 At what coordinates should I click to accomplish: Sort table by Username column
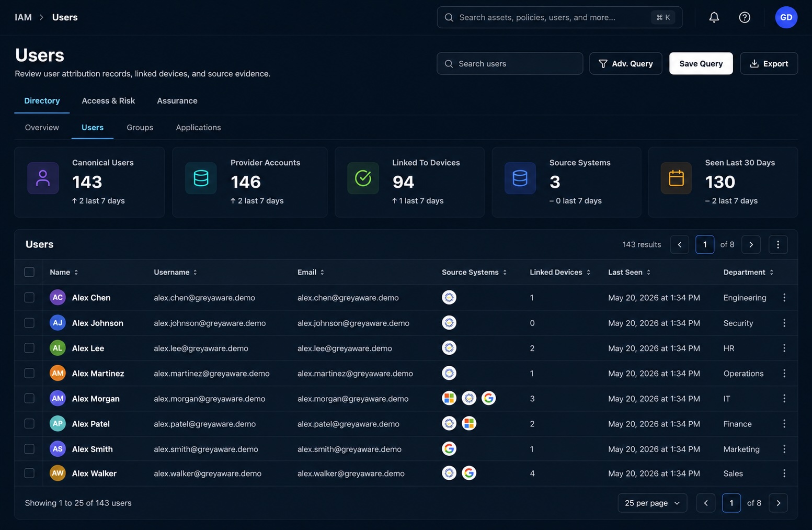[176, 272]
